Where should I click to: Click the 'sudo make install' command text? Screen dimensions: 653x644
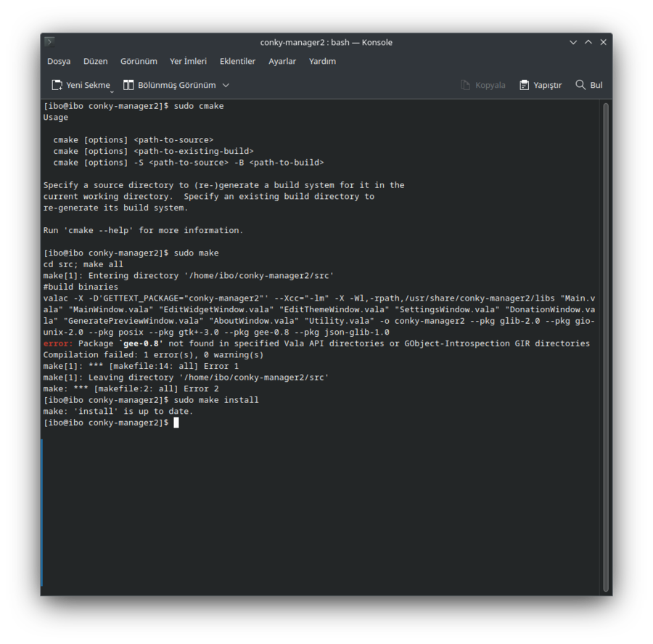click(x=216, y=400)
